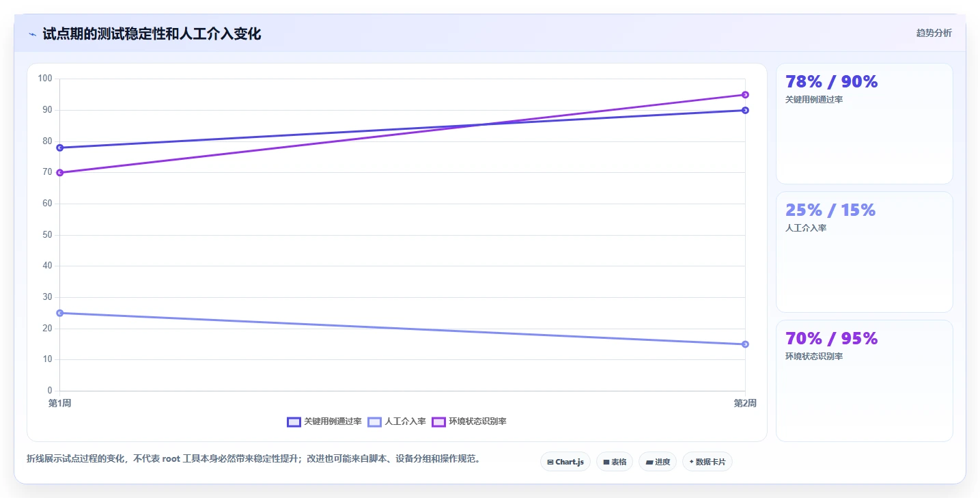980x498 pixels.
Task: Select the 表格 tag chip
Action: [x=615, y=462]
